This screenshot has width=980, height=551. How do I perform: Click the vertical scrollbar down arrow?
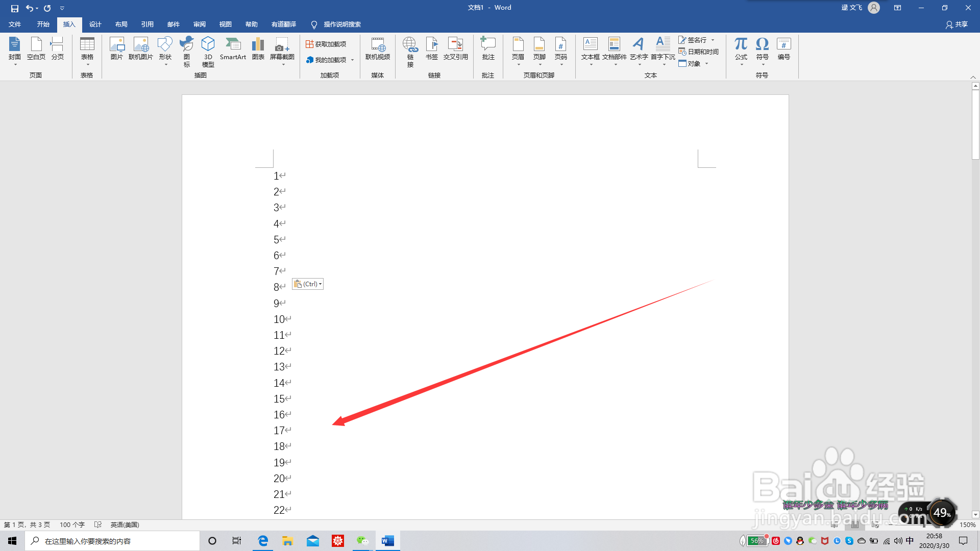[975, 515]
